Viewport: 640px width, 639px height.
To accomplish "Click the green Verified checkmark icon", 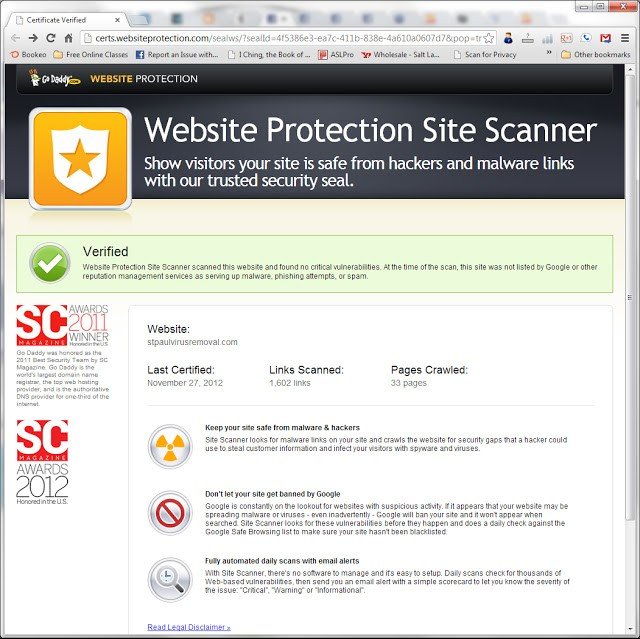I will [50, 263].
